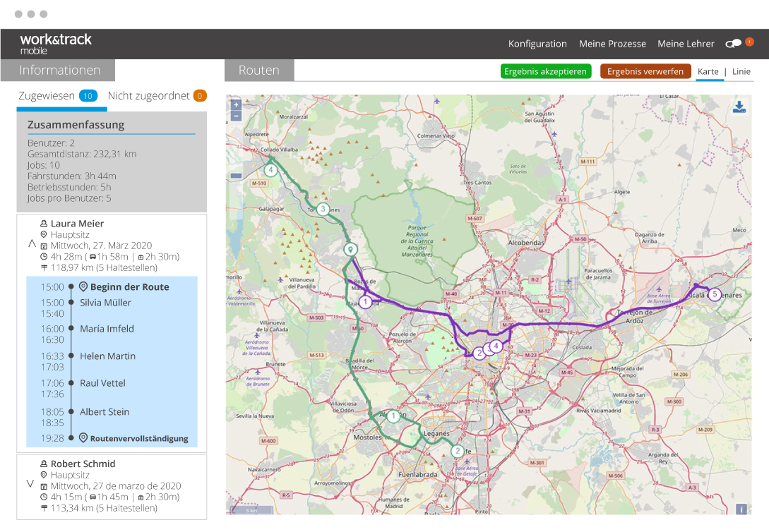Viewport: 769px width, 532px height.
Task: Click purple route marker 2 in Madrid center
Action: point(479,353)
